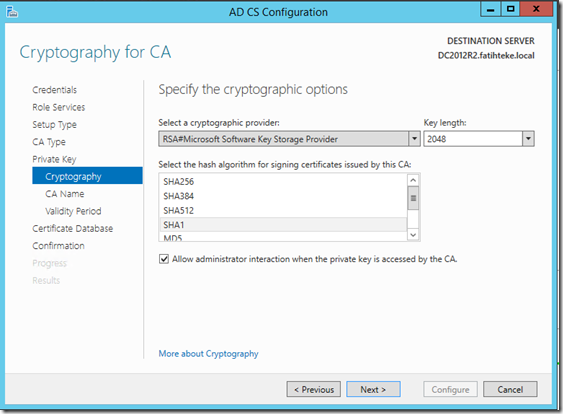563x414 pixels.
Task: Click the hash algorithm list scrollbar thumb
Action: click(x=413, y=198)
